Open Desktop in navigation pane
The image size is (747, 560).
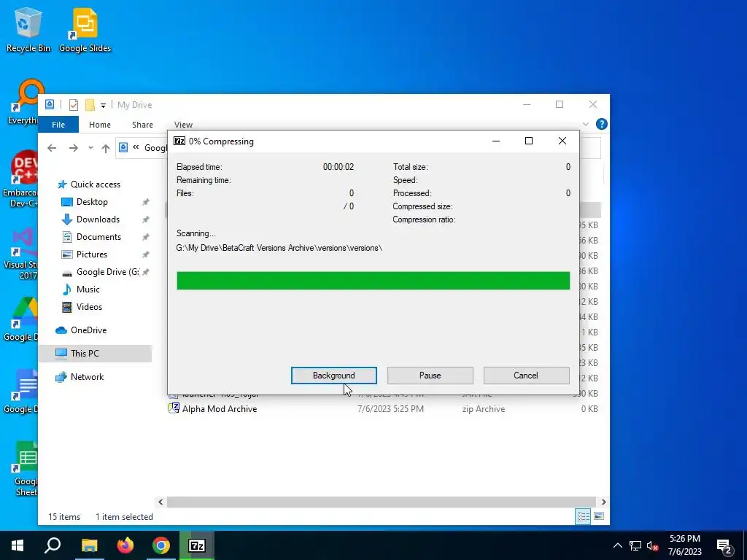(92, 202)
